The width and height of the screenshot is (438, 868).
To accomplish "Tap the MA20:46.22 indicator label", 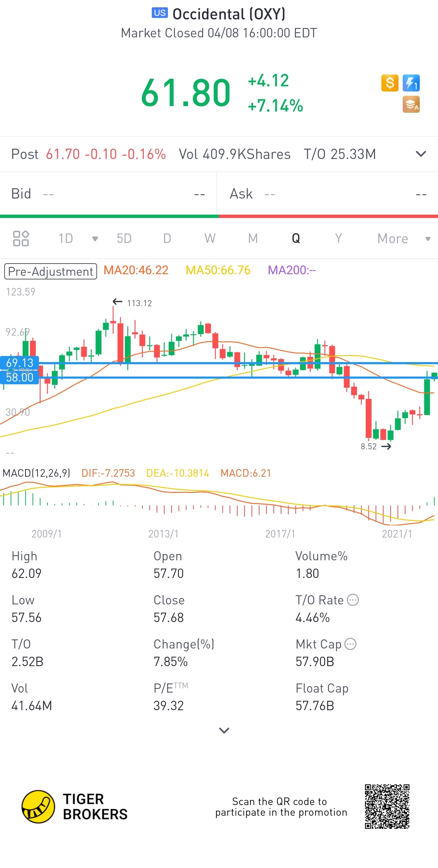I will 136,270.
